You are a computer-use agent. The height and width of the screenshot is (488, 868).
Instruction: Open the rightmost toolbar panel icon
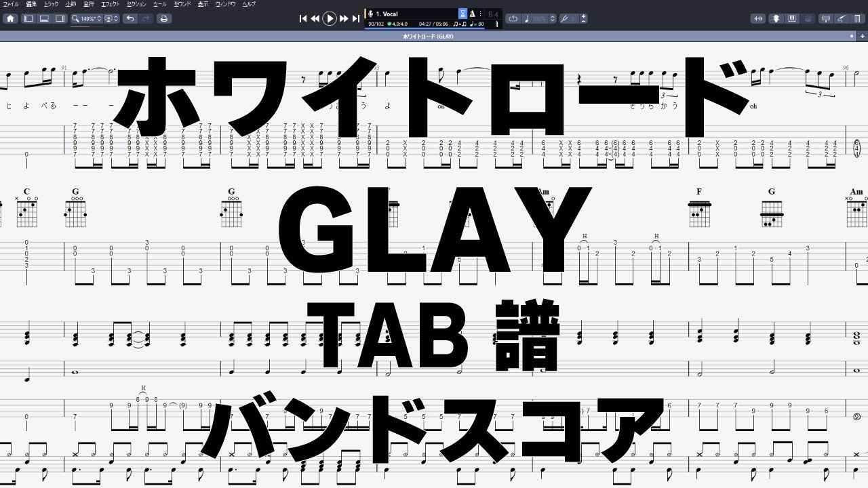(856, 18)
